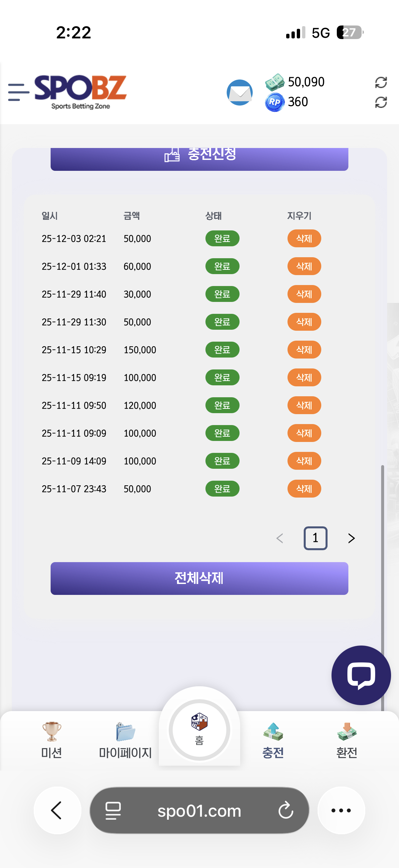Go to previous page of history
Screen dimensions: 399x868
[x=280, y=538]
